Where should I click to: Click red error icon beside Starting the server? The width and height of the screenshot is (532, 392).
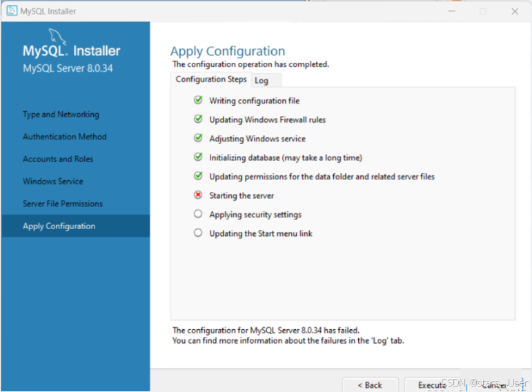pos(198,195)
